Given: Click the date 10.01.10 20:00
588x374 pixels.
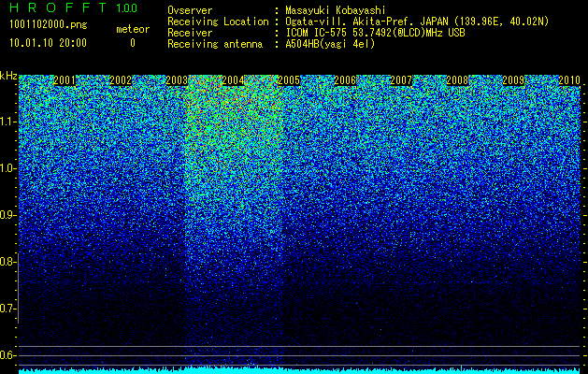Looking at the screenshot, I should 48,43.
